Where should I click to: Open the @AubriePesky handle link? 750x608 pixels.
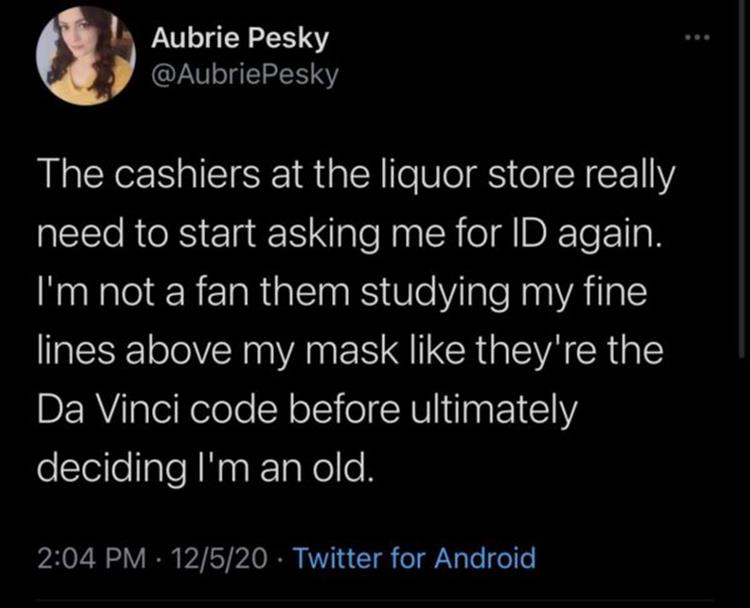(x=245, y=75)
